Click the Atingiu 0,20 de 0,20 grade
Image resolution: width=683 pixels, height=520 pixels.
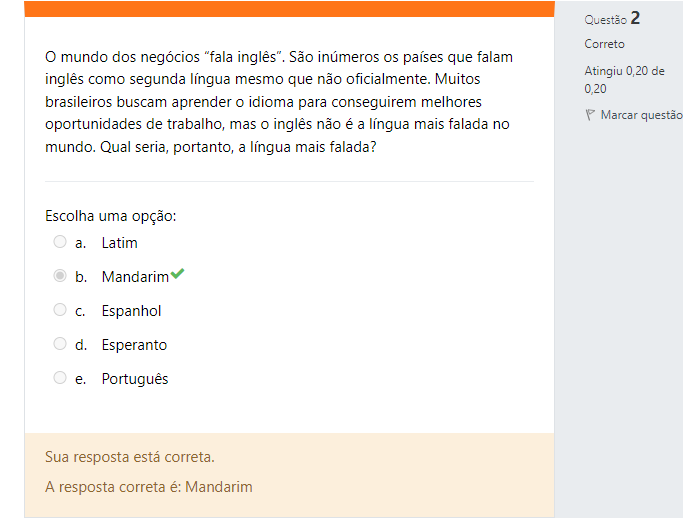(624, 80)
